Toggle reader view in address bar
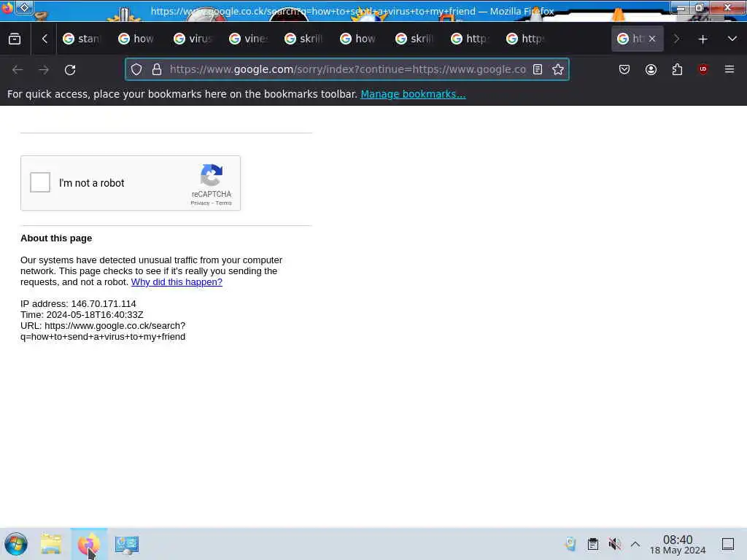Viewport: 747px width, 560px height. click(538, 69)
